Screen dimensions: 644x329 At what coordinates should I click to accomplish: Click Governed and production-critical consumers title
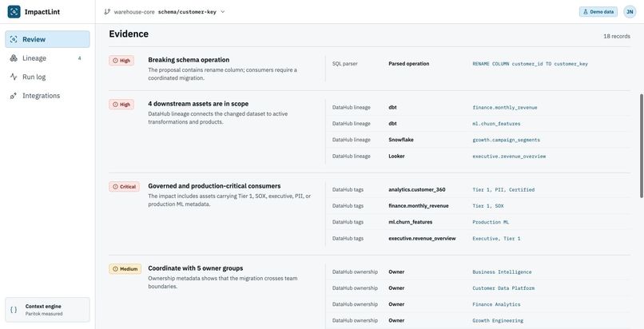214,186
